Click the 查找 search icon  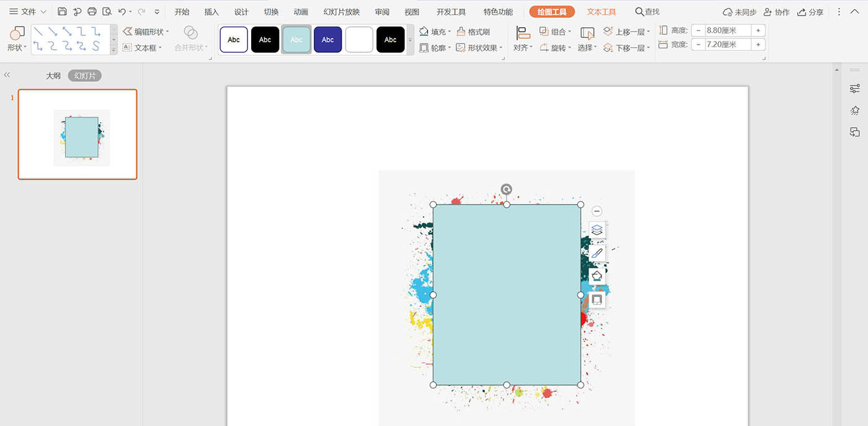(647, 12)
